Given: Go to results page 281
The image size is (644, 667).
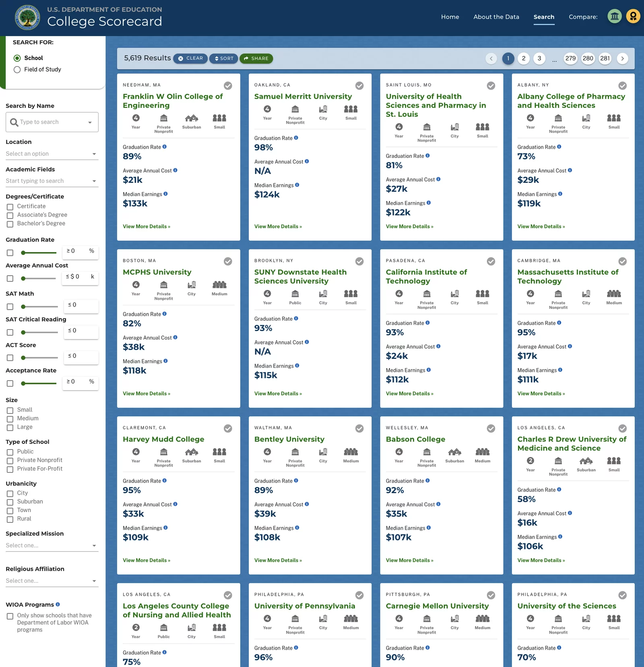Looking at the screenshot, I should point(605,58).
